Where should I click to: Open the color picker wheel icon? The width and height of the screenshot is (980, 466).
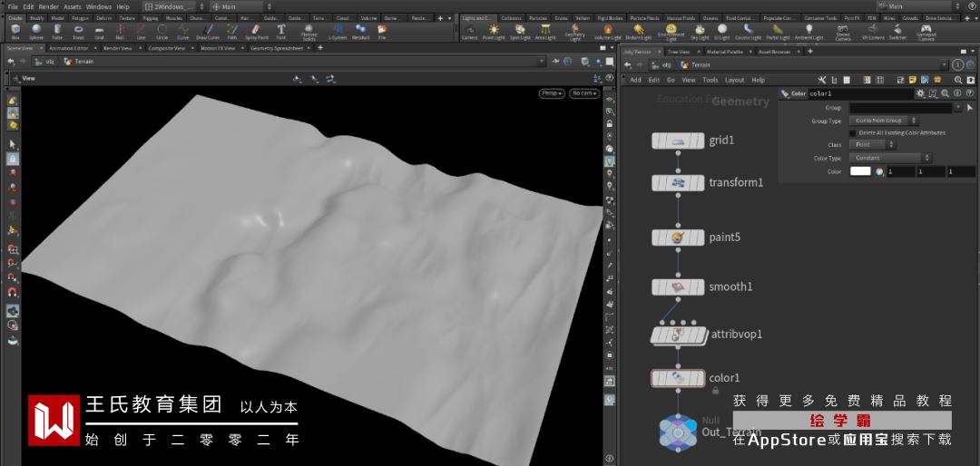tap(879, 171)
